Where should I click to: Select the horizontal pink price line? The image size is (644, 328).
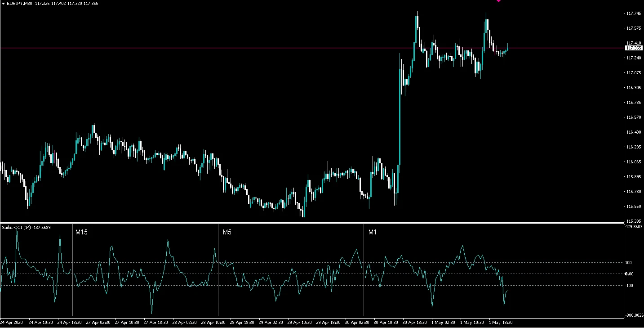pyautogui.click(x=270, y=48)
